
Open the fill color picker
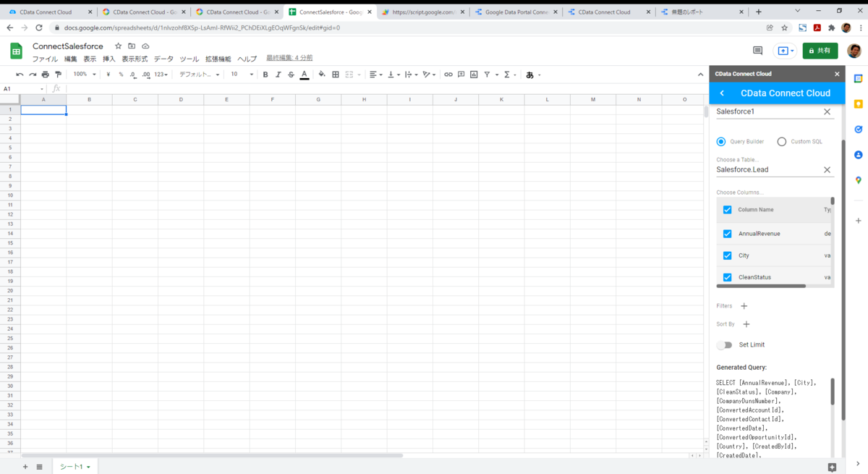(322, 75)
